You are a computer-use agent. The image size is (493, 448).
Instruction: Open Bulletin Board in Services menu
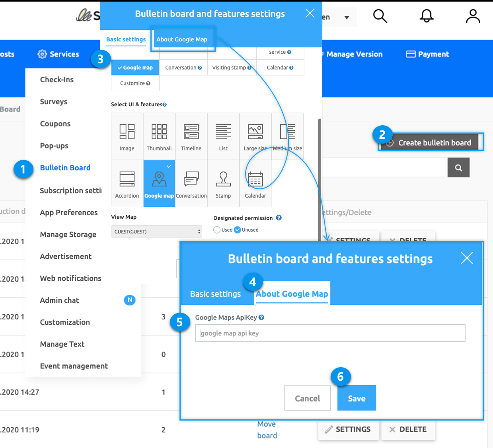(65, 168)
